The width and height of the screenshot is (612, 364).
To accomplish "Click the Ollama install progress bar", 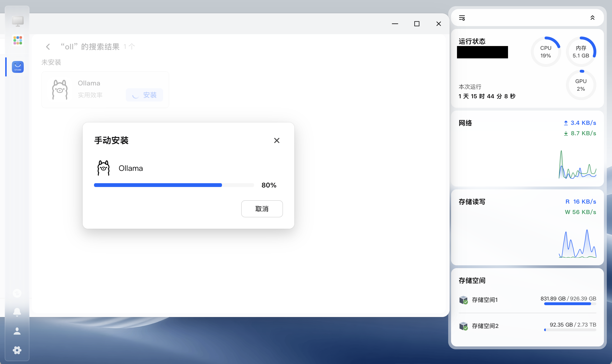I will (x=174, y=185).
